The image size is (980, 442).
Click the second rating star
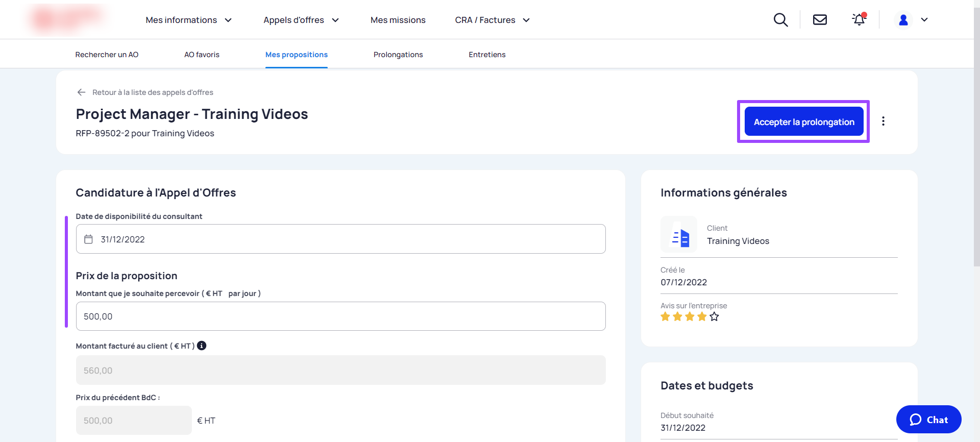click(x=677, y=316)
